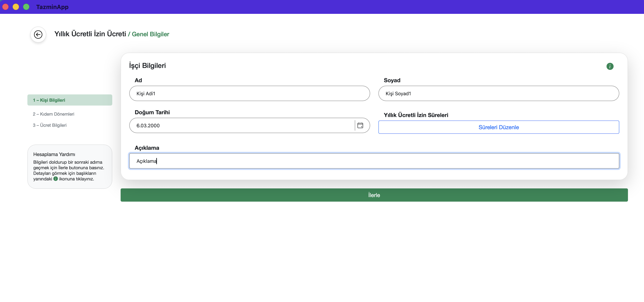Minimize window with yellow button

point(16,7)
